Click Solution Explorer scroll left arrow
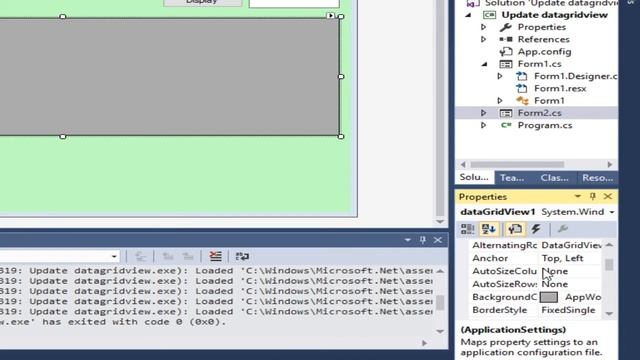Viewport: 640px width, 360px height. (x=463, y=164)
